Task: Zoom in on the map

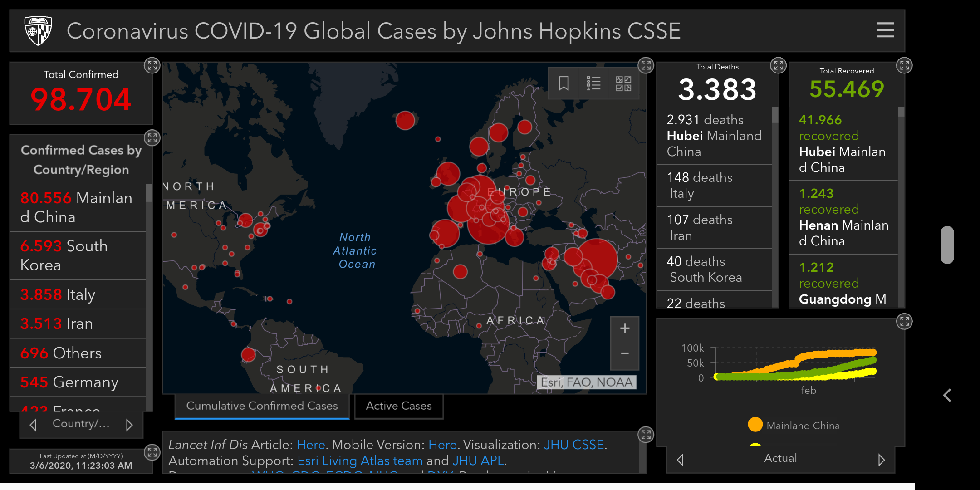Action: click(x=625, y=328)
